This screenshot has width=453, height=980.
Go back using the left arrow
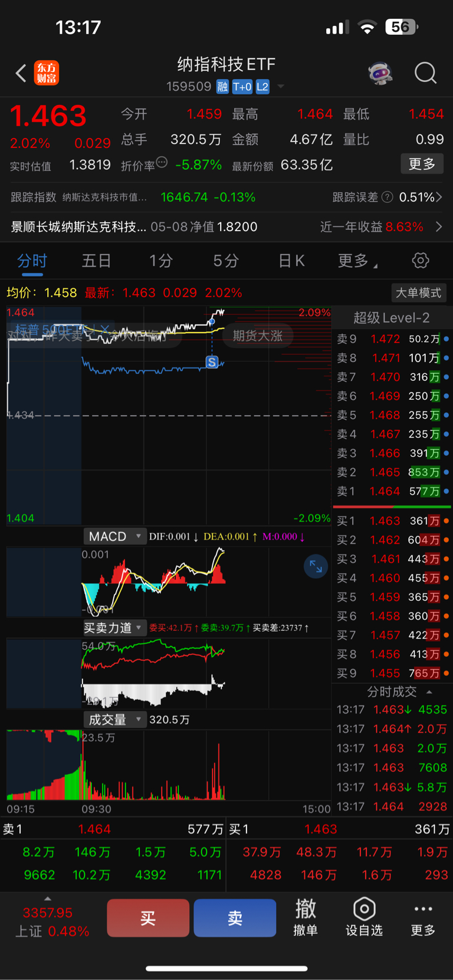click(21, 73)
